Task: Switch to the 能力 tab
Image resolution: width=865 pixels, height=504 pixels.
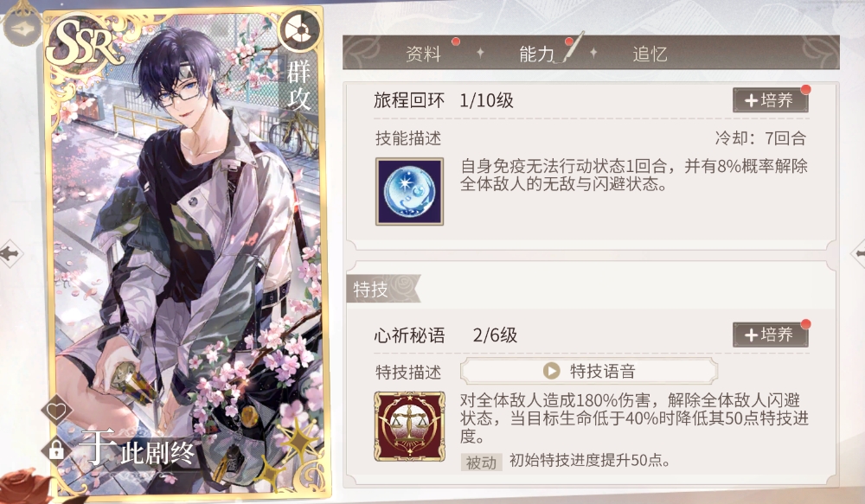Action: tap(537, 54)
